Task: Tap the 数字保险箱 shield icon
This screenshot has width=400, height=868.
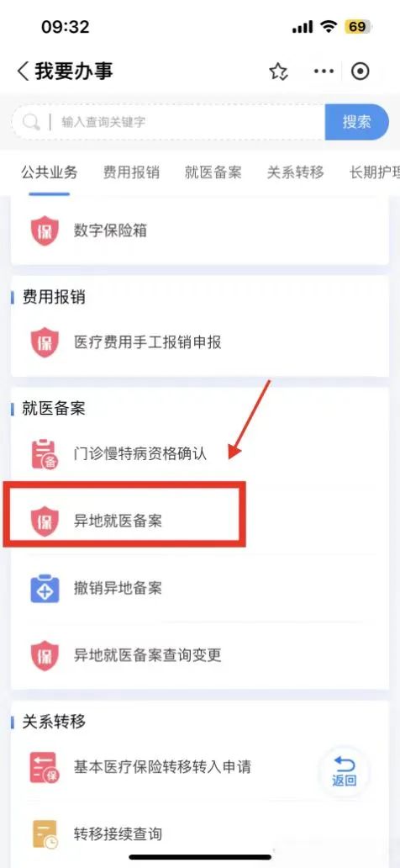Action: [45, 230]
